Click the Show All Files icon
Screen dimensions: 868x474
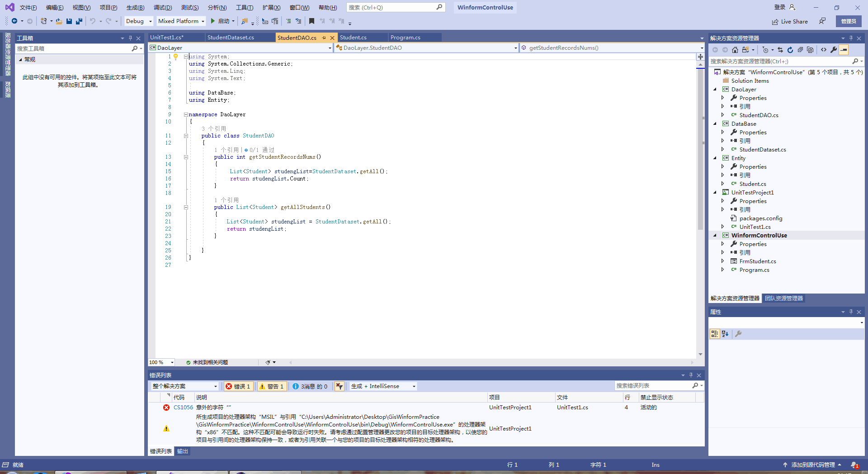tap(810, 50)
